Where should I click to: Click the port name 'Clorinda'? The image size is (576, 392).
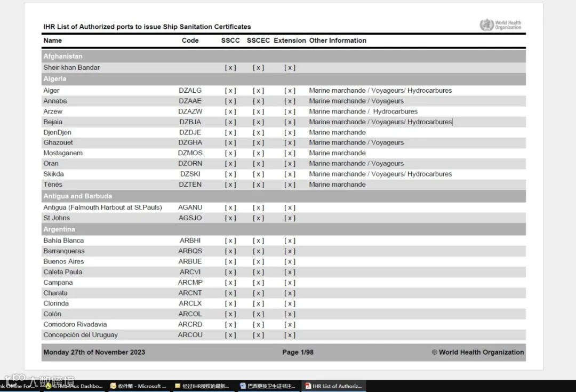click(56, 303)
